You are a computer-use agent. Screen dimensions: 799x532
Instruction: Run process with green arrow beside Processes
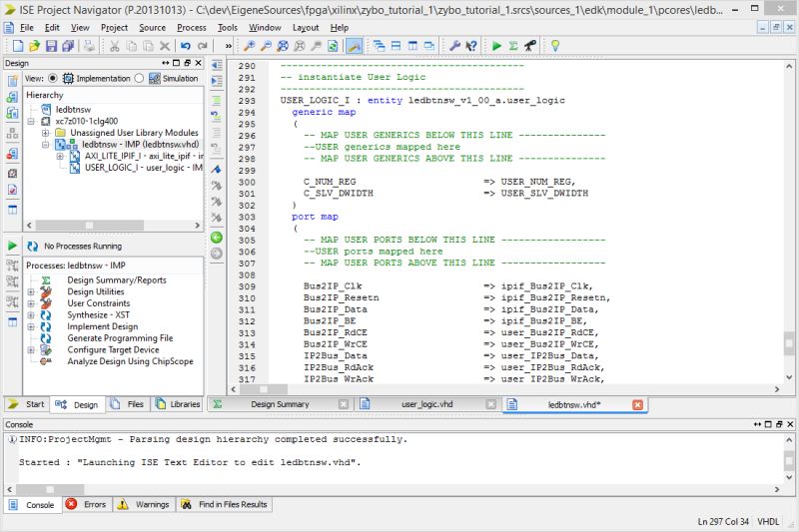(12, 246)
